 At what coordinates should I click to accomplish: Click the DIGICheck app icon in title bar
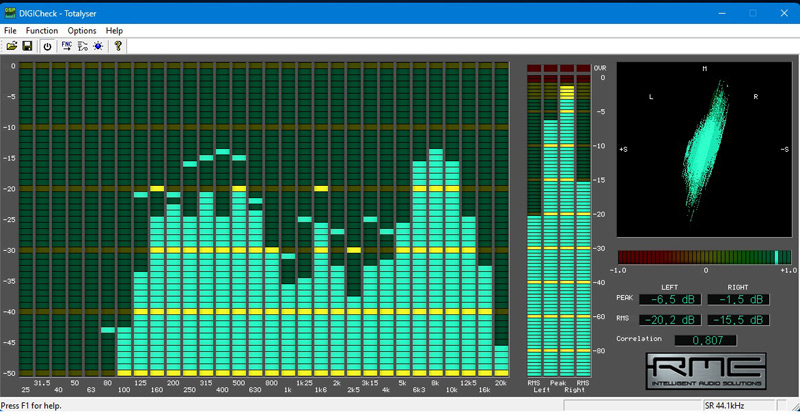click(10, 10)
